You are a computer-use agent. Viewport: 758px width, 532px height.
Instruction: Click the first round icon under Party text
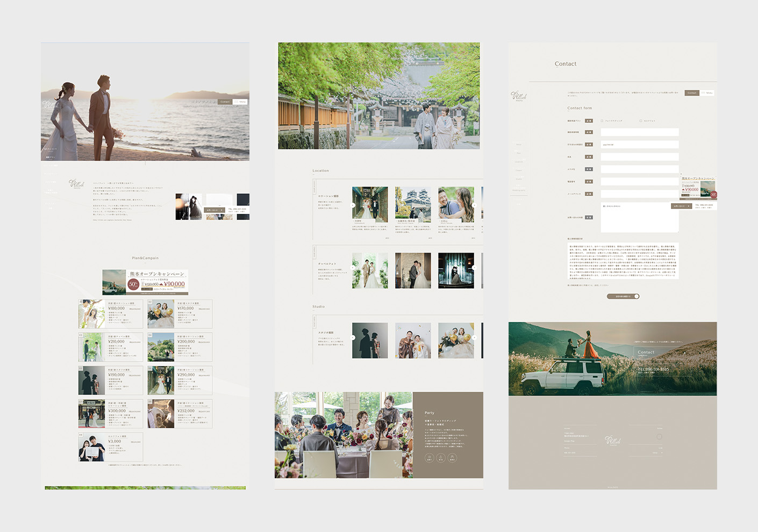pyautogui.click(x=429, y=458)
